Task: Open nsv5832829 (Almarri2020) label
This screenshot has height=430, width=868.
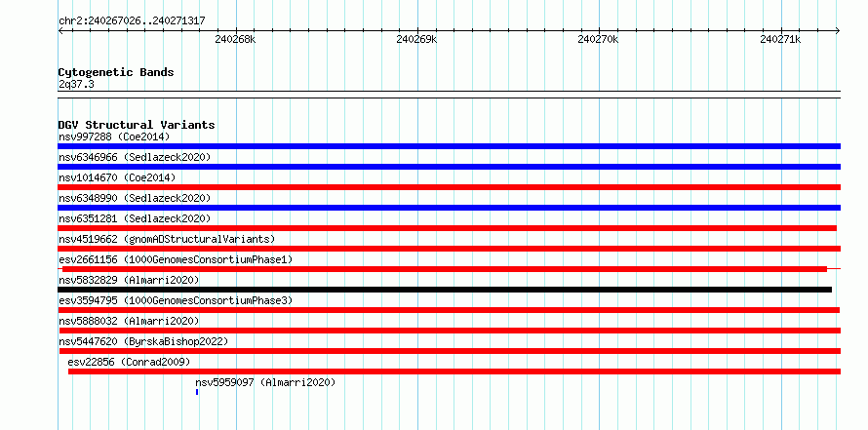Action: point(129,280)
